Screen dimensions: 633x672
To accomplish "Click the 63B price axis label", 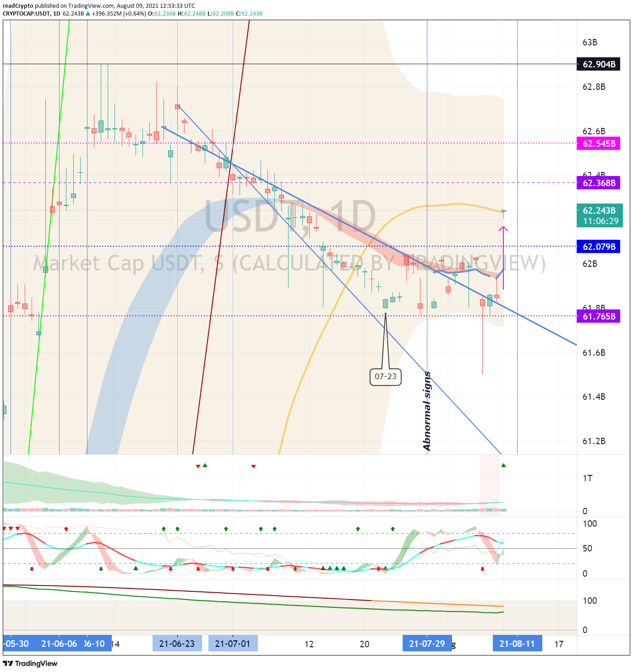I will tap(590, 43).
